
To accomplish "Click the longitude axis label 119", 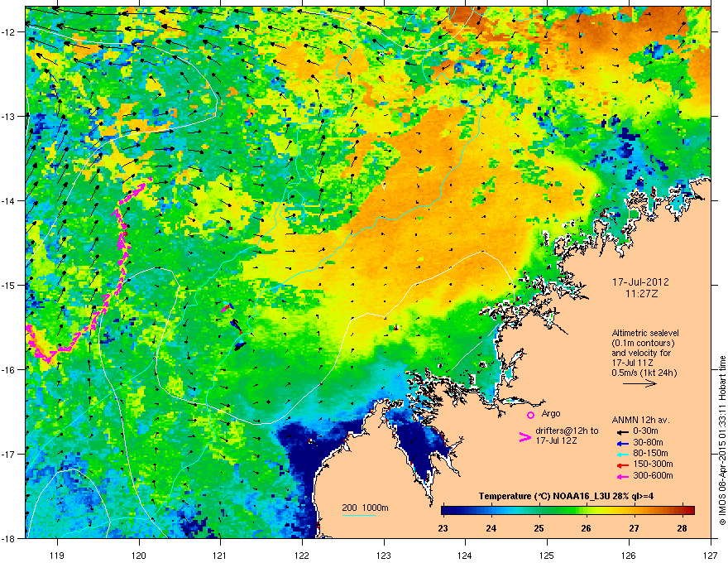I will 57,555.
